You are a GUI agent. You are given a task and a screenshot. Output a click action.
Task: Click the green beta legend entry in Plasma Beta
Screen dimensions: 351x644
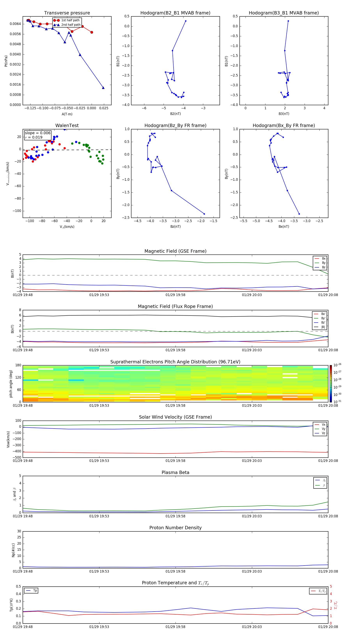(x=320, y=486)
